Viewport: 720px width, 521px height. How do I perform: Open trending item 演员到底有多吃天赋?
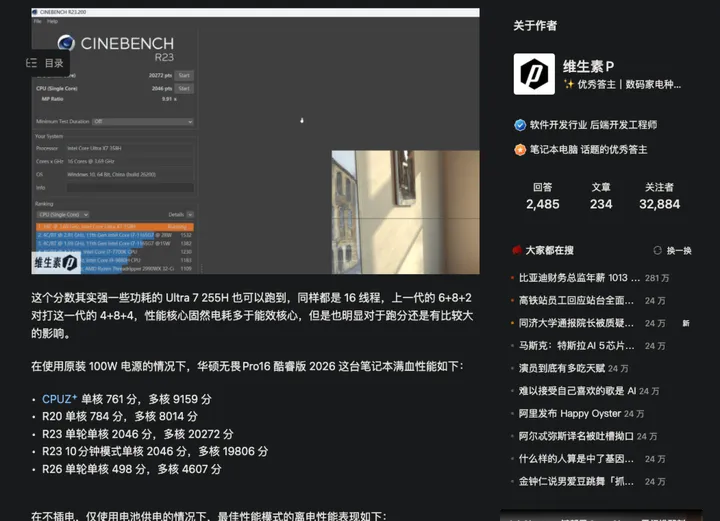pyautogui.click(x=562, y=368)
